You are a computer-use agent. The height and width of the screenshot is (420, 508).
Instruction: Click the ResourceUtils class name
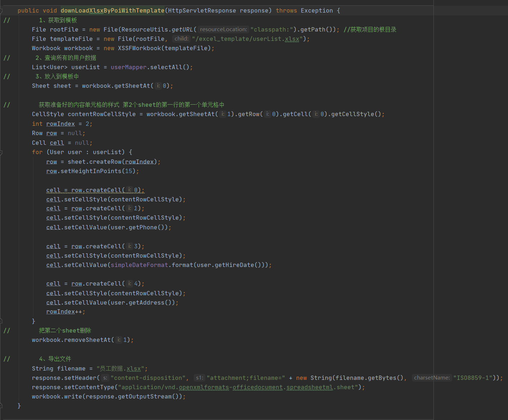[x=145, y=29]
